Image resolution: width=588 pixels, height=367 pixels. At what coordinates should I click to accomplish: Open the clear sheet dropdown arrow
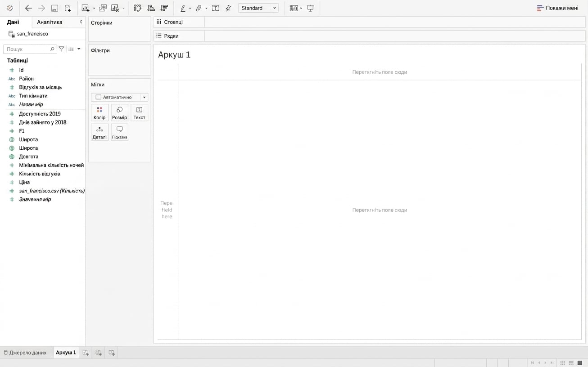click(x=123, y=9)
